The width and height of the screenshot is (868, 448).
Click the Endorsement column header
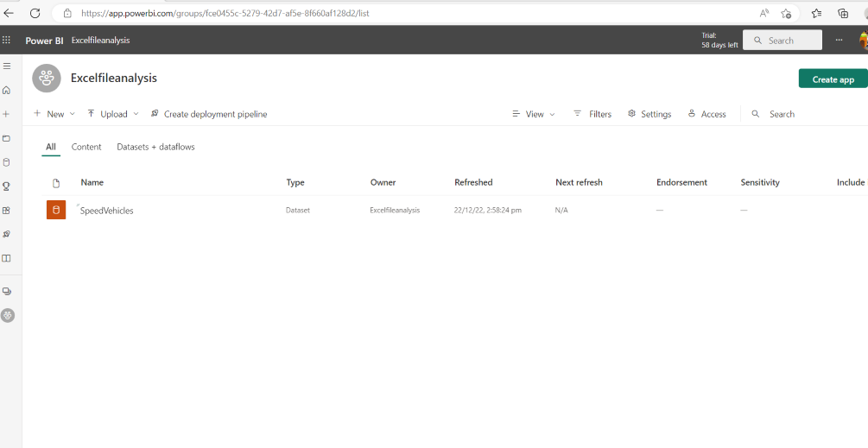[681, 182]
